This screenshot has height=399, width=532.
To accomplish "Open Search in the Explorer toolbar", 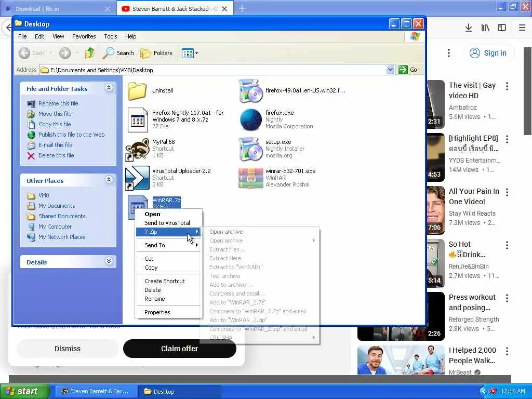I will [x=118, y=53].
